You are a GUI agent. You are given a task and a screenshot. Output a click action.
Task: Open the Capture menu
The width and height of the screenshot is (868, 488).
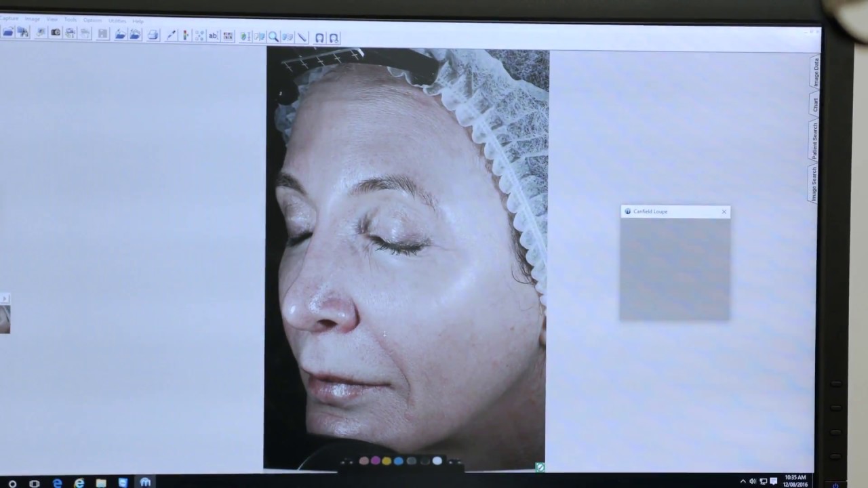(x=9, y=18)
